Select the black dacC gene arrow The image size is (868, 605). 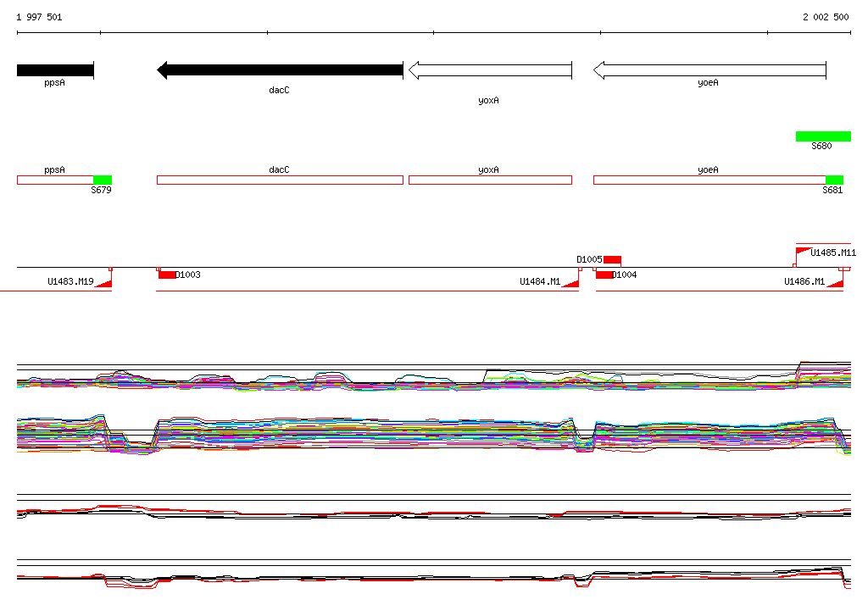click(280, 70)
